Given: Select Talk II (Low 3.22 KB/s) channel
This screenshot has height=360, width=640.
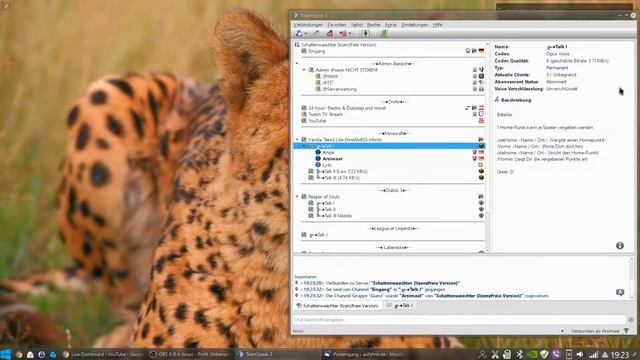Looking at the screenshot, I should point(342,171).
